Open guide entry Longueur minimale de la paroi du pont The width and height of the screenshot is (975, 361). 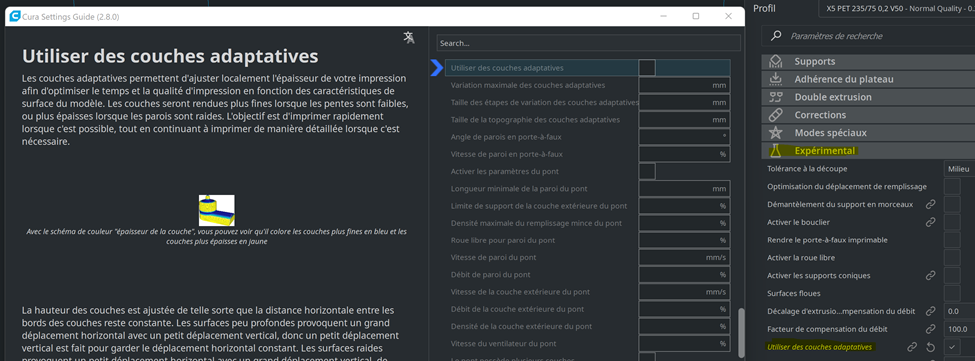click(x=519, y=188)
